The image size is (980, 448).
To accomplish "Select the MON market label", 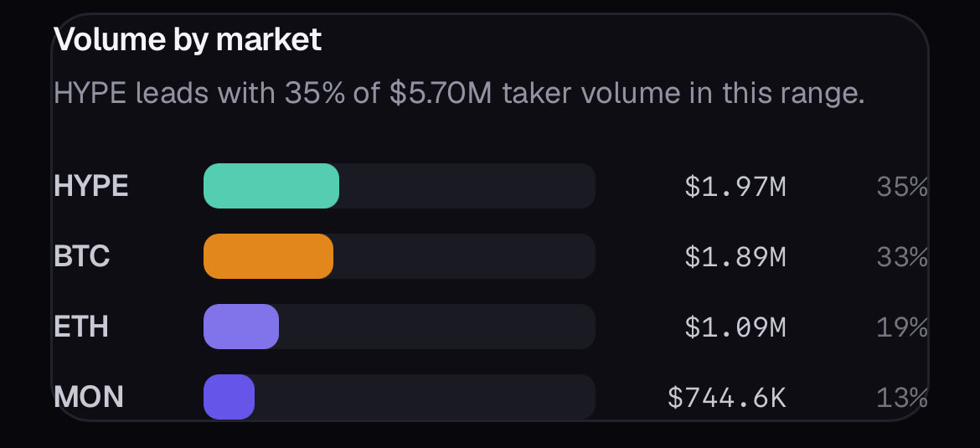I will (89, 397).
